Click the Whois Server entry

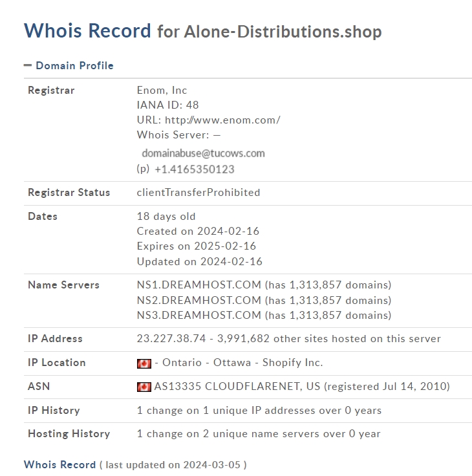(x=178, y=135)
